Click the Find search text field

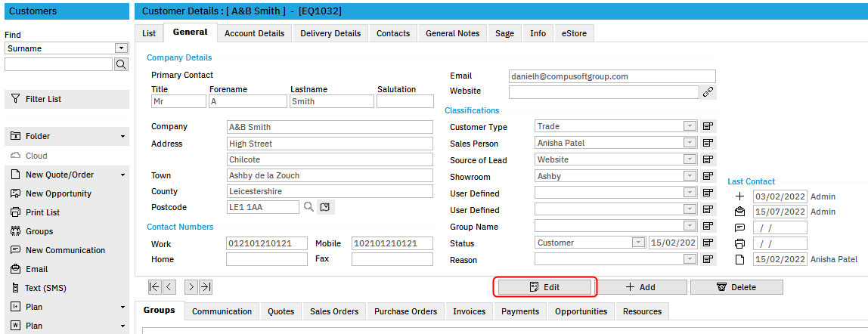coord(59,65)
